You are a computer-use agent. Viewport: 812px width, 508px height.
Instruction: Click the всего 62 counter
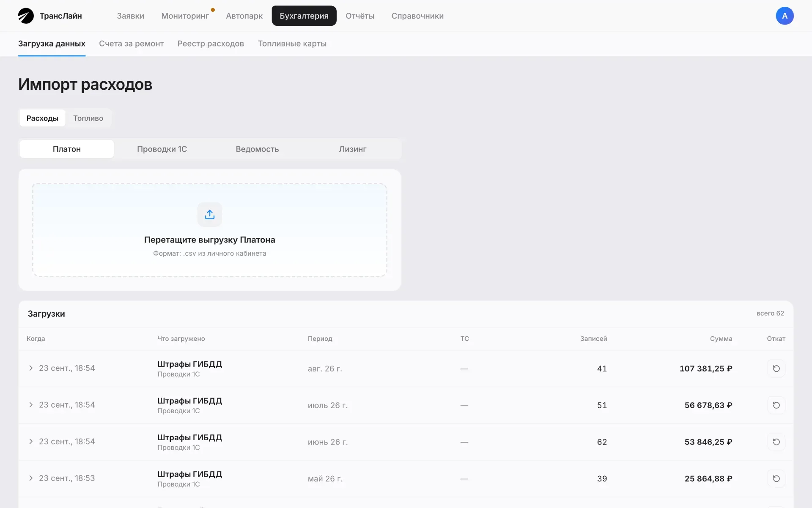pos(770,313)
